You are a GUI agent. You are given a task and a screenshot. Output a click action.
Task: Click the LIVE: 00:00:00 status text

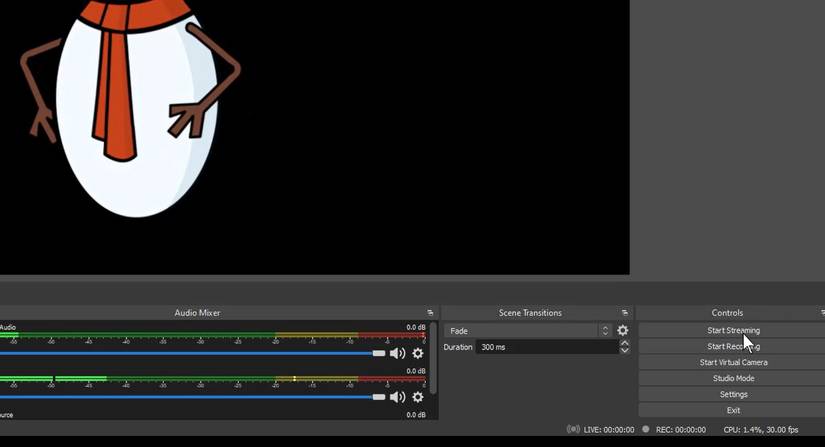click(x=609, y=430)
